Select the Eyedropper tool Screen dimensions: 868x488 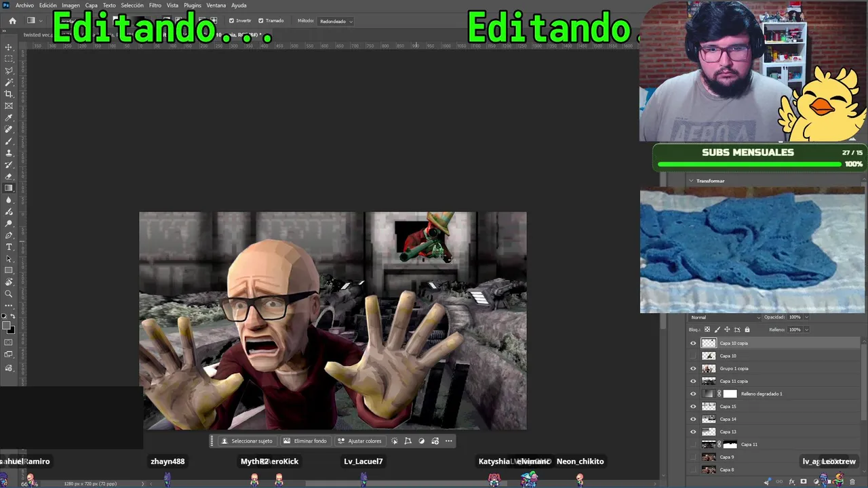tap(9, 118)
